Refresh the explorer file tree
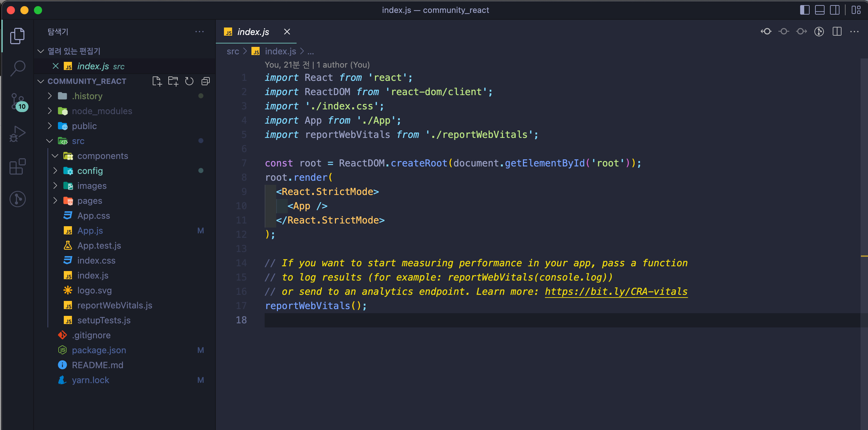 click(x=189, y=81)
